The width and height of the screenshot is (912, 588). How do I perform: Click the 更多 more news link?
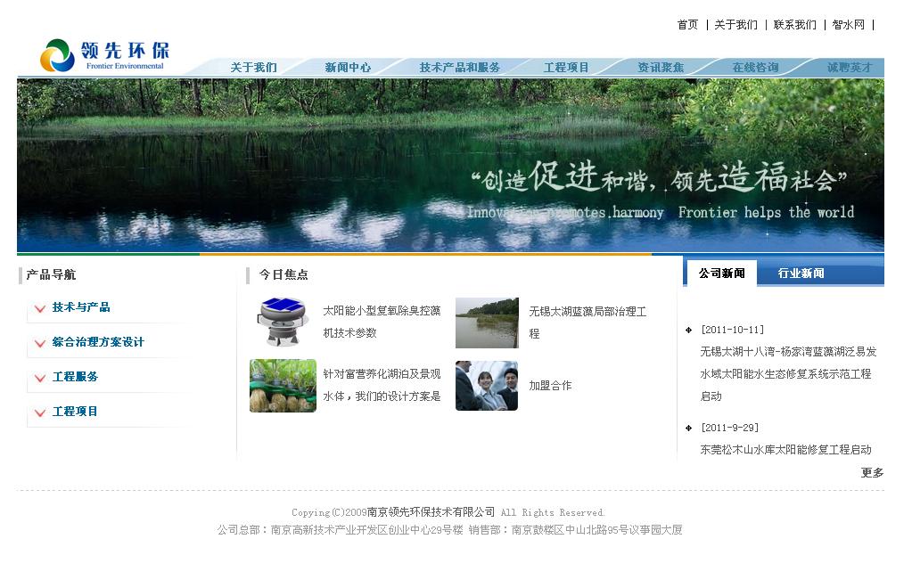871,473
